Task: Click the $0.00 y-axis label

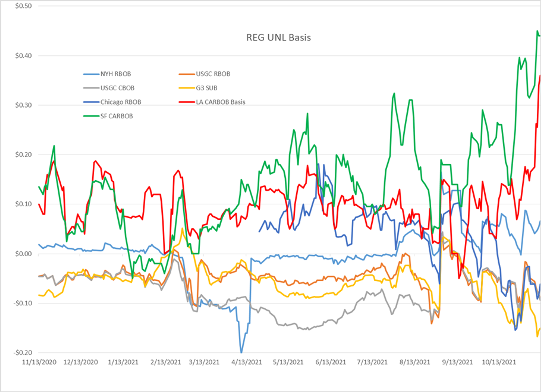Action: (x=23, y=254)
